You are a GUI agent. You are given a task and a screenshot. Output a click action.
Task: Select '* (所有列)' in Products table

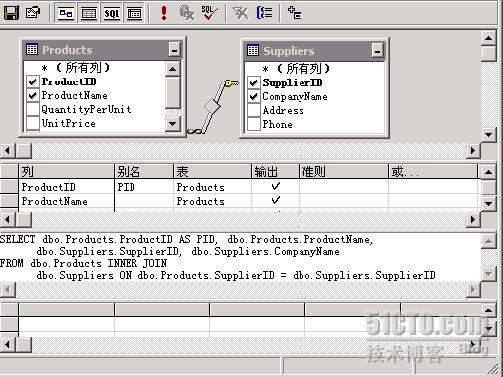[75, 68]
